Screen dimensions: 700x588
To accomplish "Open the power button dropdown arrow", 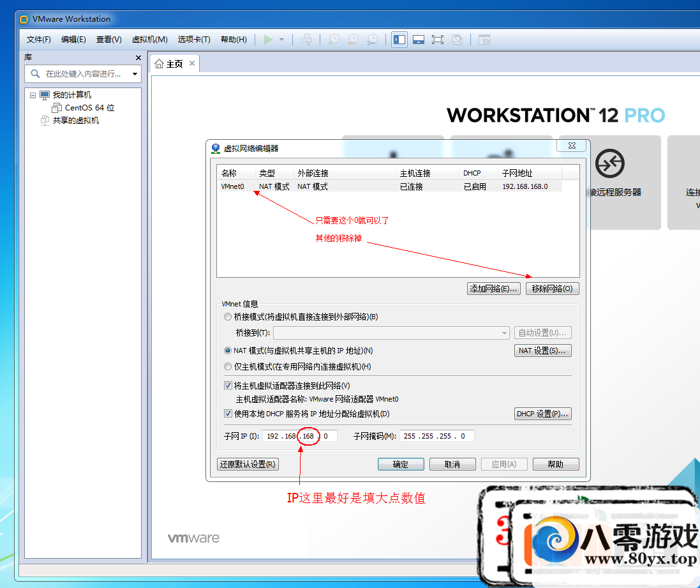I will pos(281,39).
